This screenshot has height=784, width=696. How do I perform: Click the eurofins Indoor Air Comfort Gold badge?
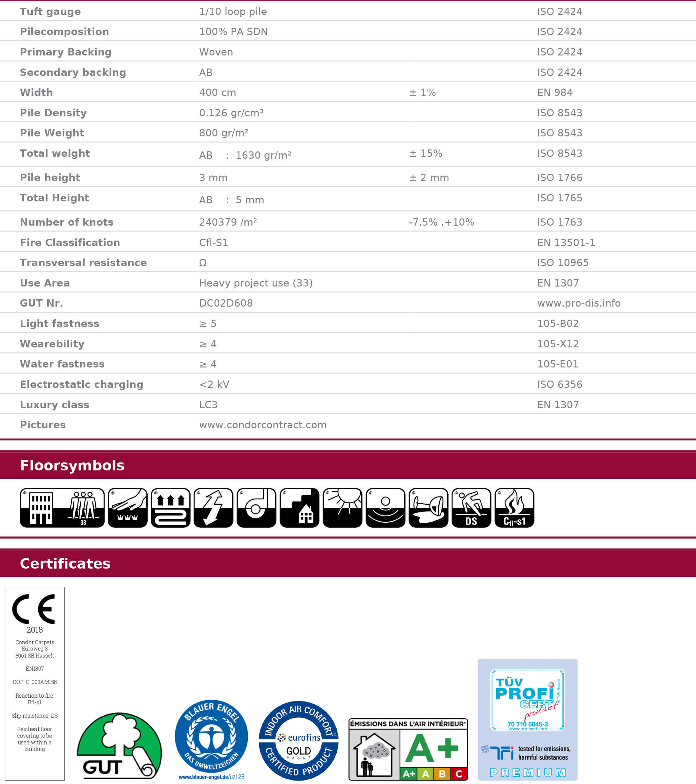point(298,740)
